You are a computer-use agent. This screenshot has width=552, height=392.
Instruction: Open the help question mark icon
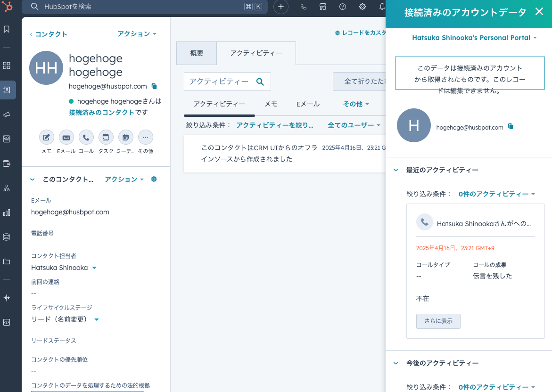343,7
